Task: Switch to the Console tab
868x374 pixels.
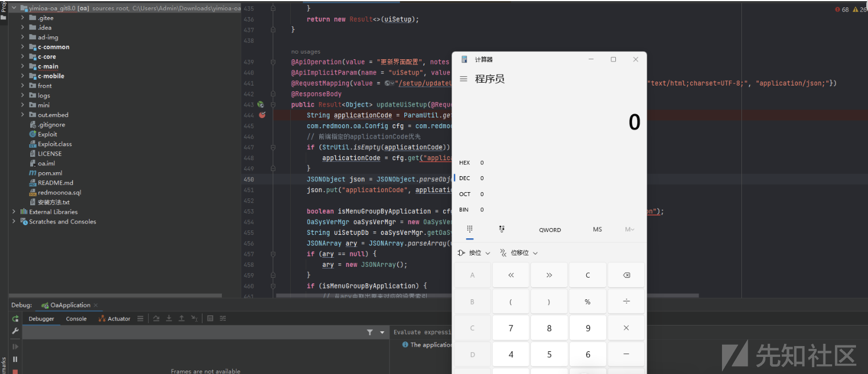Action: [x=76, y=319]
